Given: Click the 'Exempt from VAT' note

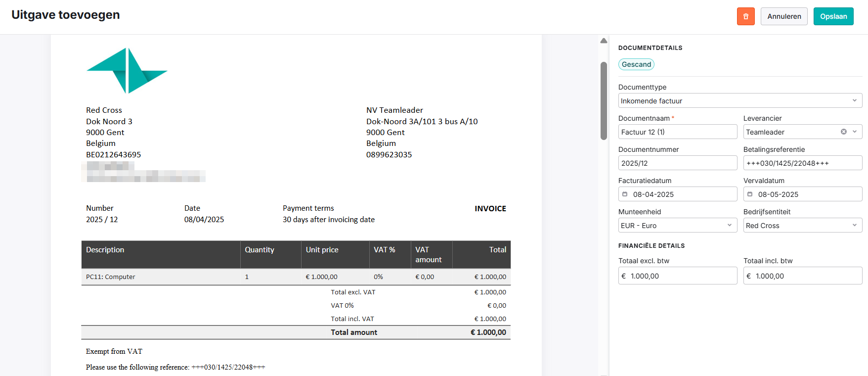Looking at the screenshot, I should (x=114, y=352).
